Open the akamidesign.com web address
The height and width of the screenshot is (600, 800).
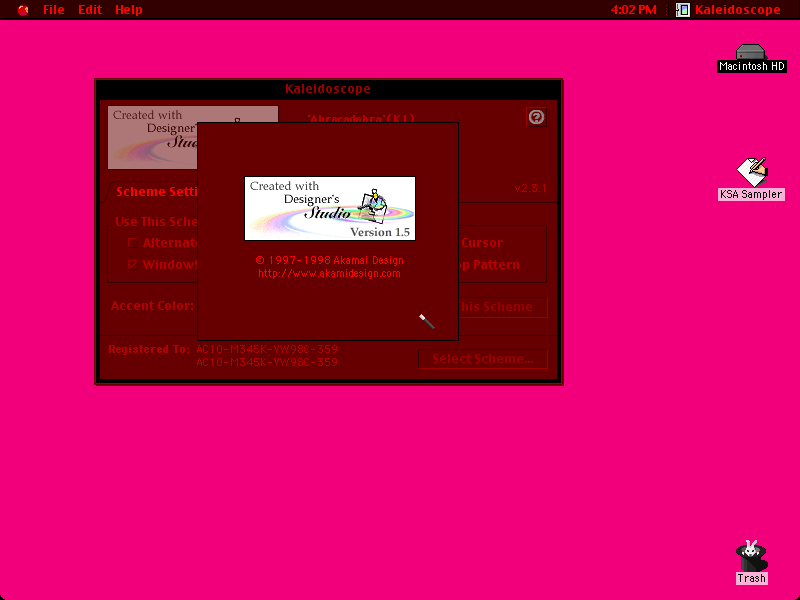pos(329,273)
